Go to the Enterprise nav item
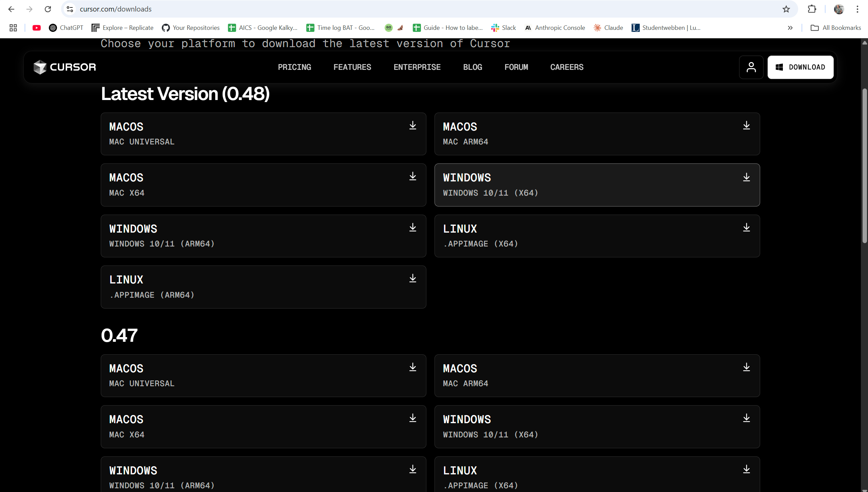 pos(417,67)
